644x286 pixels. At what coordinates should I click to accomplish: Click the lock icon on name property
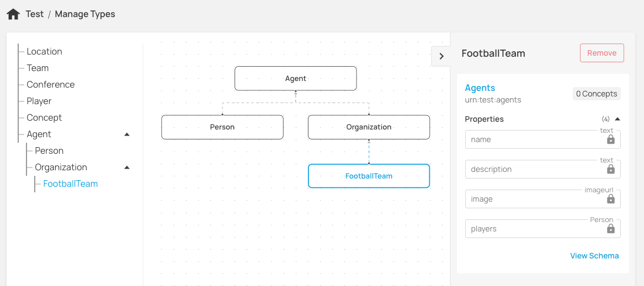click(610, 139)
